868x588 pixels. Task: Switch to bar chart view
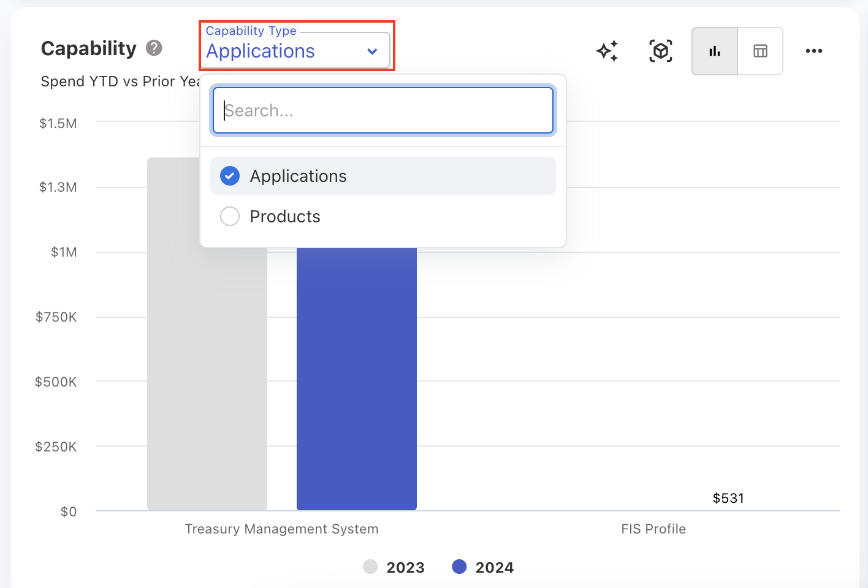(715, 51)
